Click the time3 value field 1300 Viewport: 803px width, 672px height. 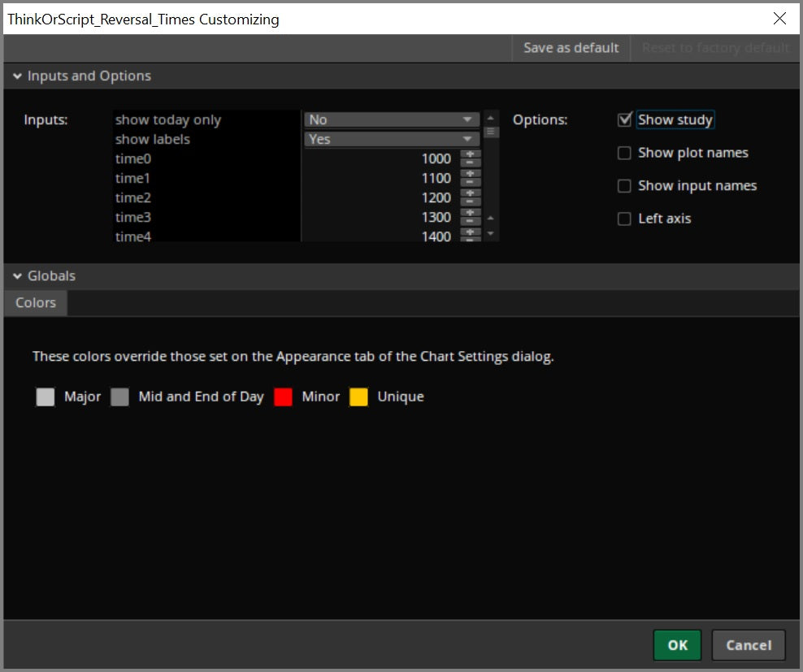coord(380,217)
